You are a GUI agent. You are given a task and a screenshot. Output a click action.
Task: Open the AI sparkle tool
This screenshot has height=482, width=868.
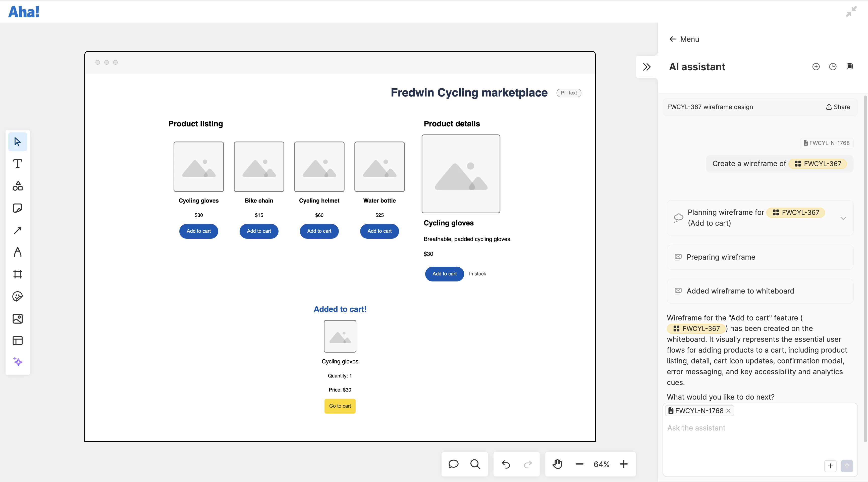18,362
